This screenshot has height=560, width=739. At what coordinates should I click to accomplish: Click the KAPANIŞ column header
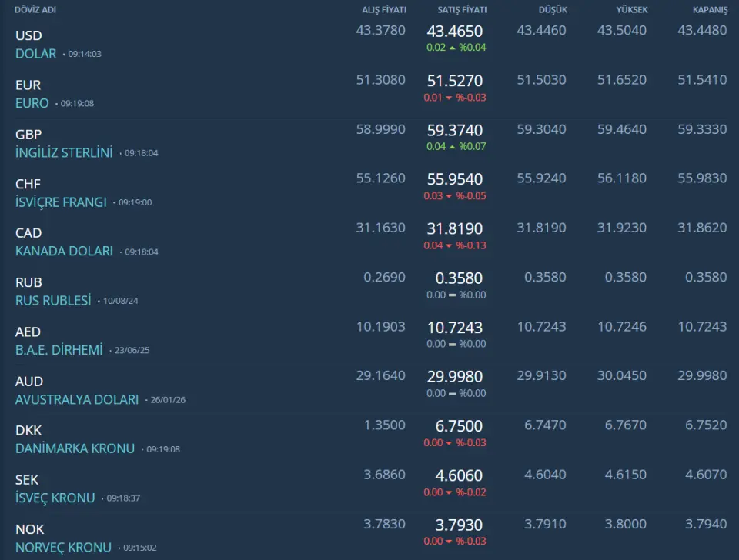pyautogui.click(x=710, y=10)
